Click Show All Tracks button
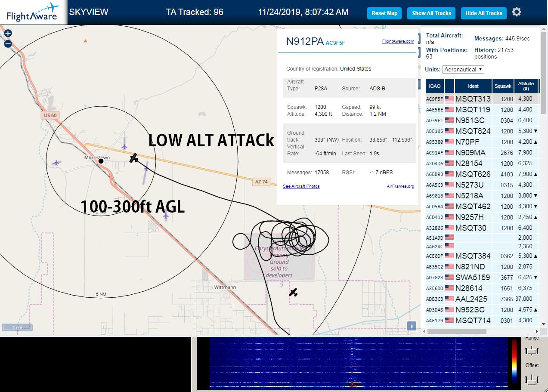 431,13
